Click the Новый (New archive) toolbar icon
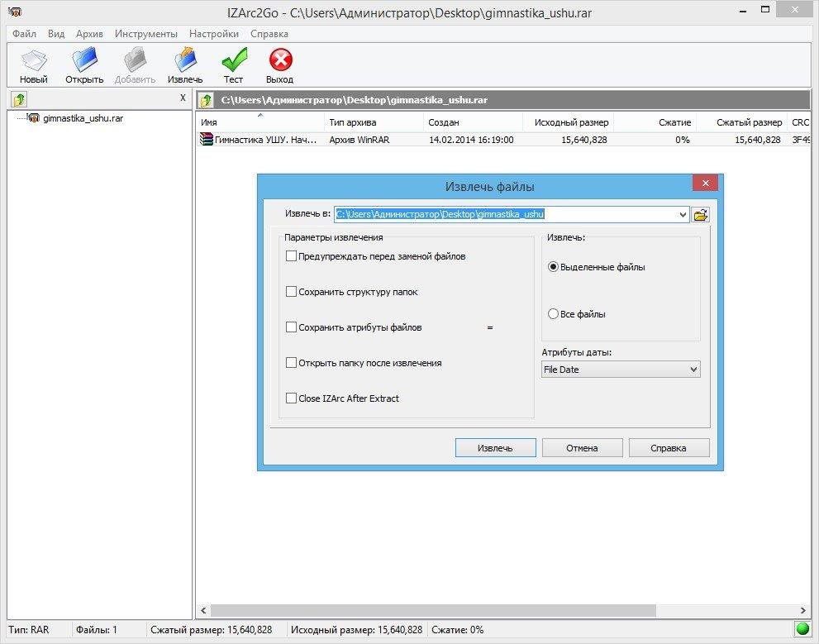819x644 pixels. (34, 63)
